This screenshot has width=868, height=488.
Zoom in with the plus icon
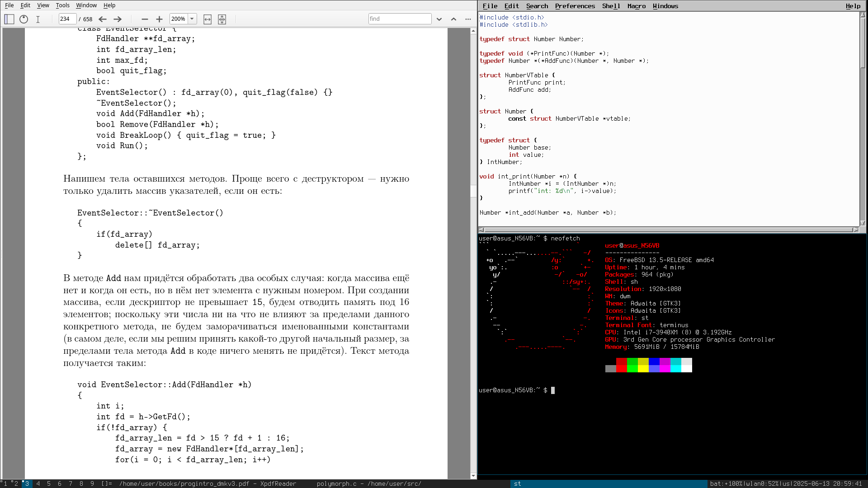[x=159, y=19]
